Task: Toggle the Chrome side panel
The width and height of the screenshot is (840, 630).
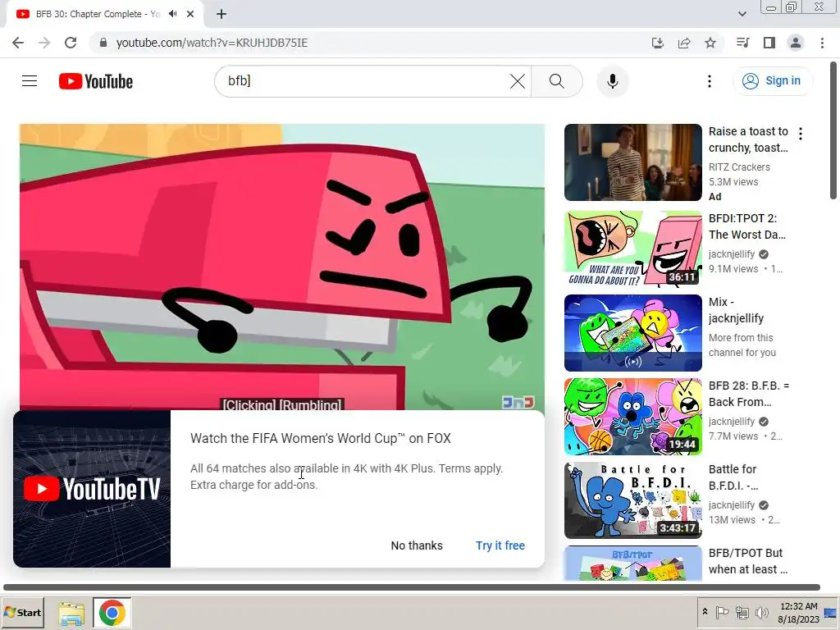Action: point(769,43)
